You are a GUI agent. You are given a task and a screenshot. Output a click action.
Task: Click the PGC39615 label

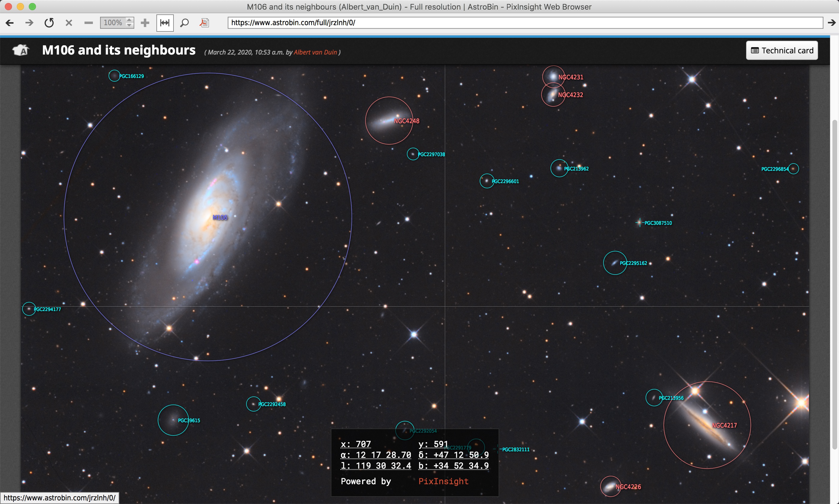coord(189,420)
